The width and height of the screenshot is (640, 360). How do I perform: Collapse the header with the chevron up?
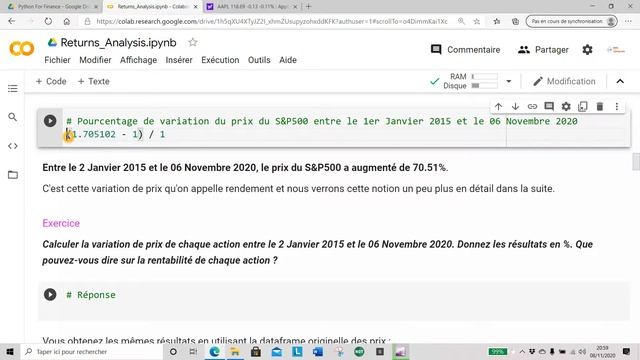point(620,81)
